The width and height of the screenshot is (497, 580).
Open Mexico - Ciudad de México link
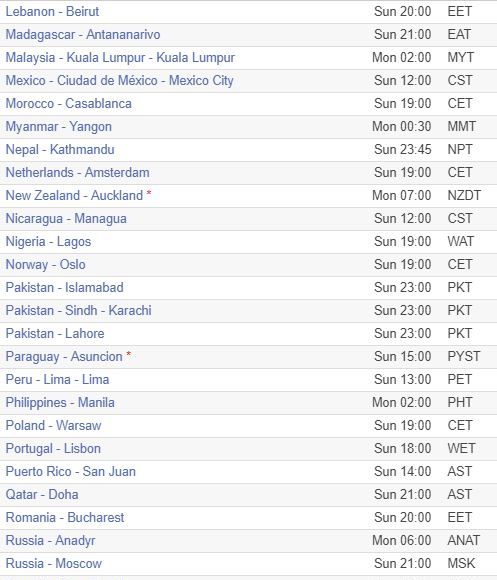119,81
